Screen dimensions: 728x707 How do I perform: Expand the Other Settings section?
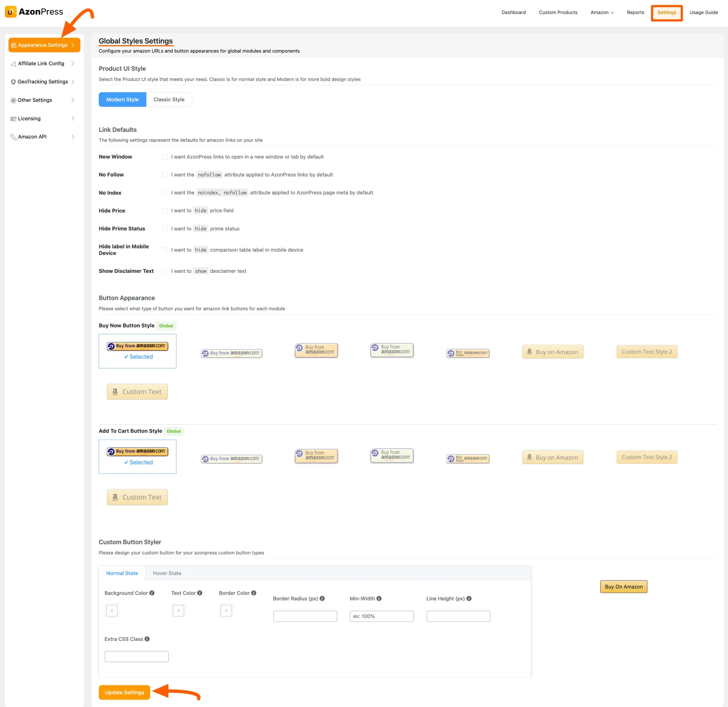tap(42, 100)
